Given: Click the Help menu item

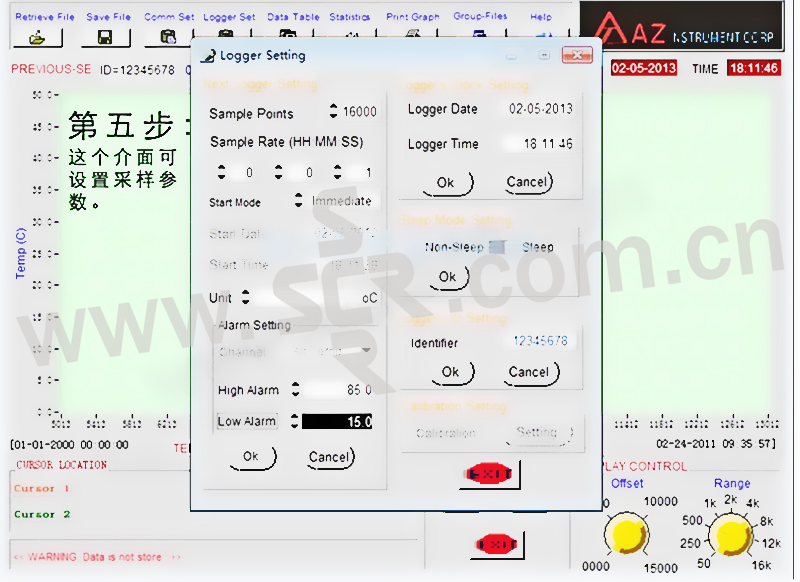Looking at the screenshot, I should point(540,17).
